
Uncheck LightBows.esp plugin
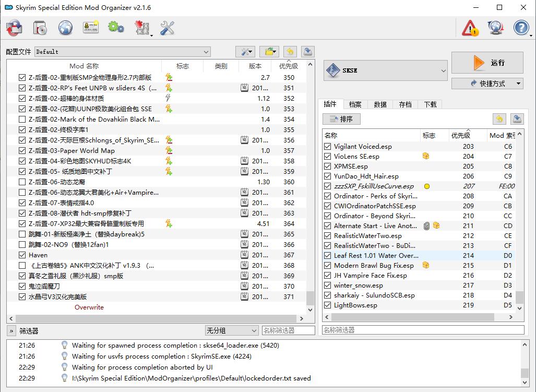tap(327, 305)
